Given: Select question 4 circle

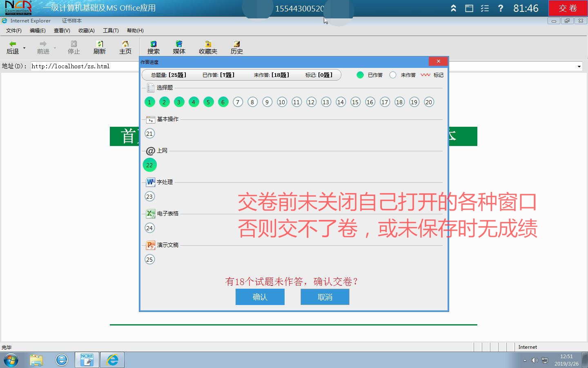Looking at the screenshot, I should click(x=194, y=102).
